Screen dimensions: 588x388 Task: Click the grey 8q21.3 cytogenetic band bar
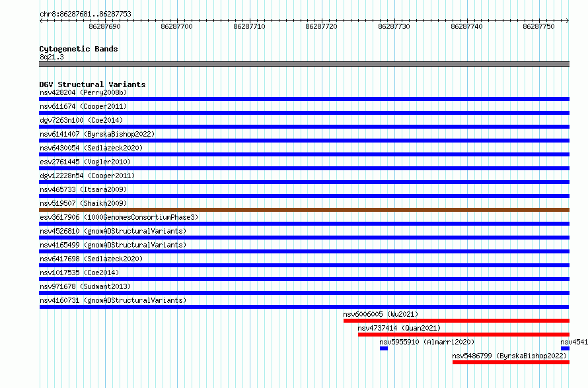point(304,64)
